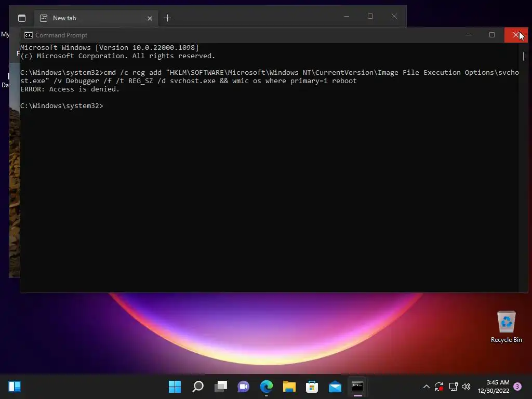Click Command Prompt vertical scrollbar thumb
The image size is (532, 399).
click(x=524, y=56)
